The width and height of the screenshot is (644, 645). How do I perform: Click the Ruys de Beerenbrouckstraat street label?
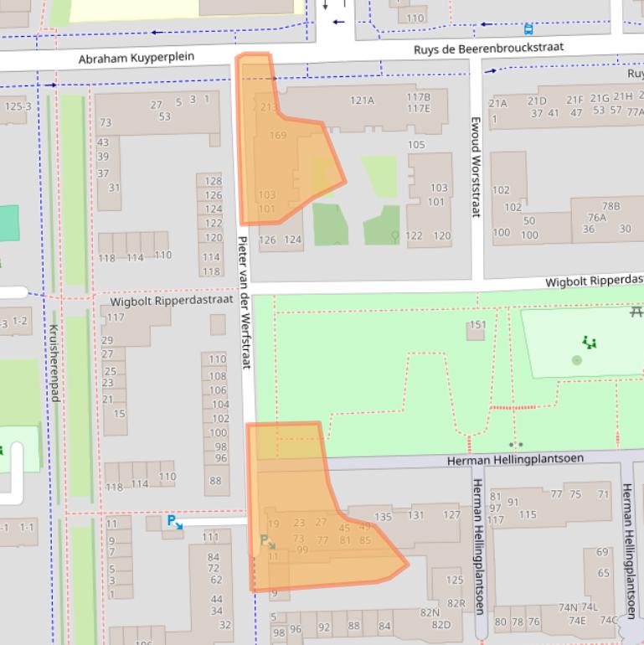point(488,49)
